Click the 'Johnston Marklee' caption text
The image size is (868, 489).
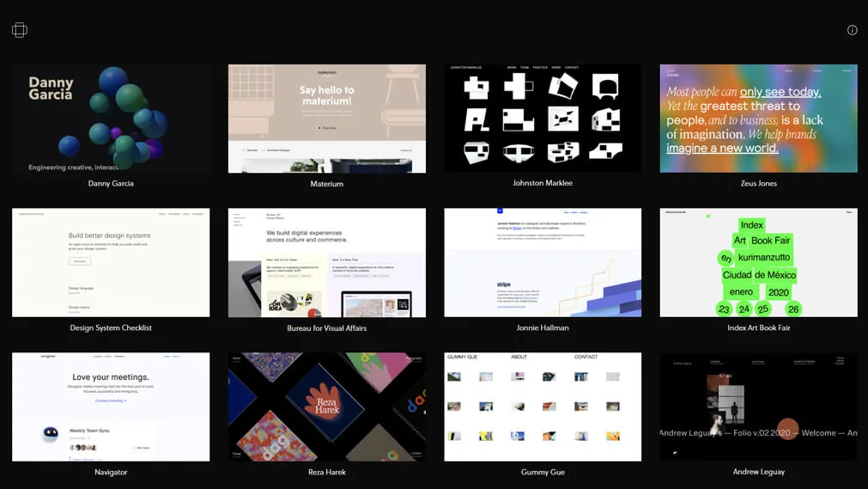click(x=543, y=183)
